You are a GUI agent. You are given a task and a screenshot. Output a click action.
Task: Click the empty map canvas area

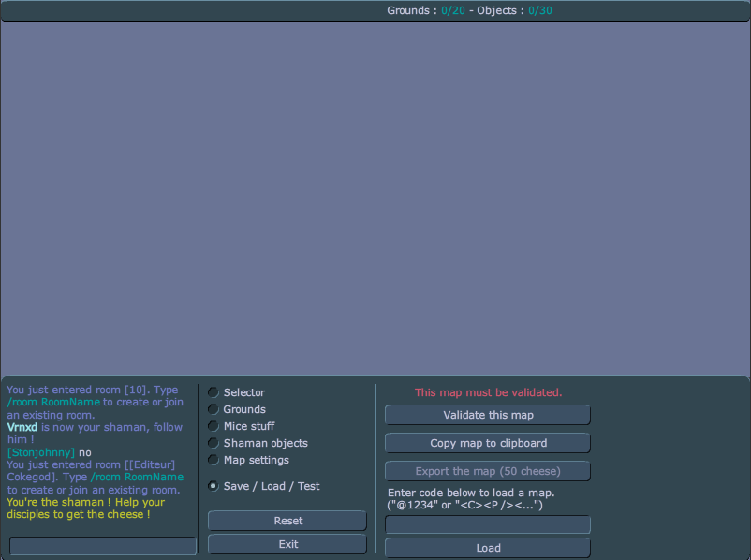point(375,197)
